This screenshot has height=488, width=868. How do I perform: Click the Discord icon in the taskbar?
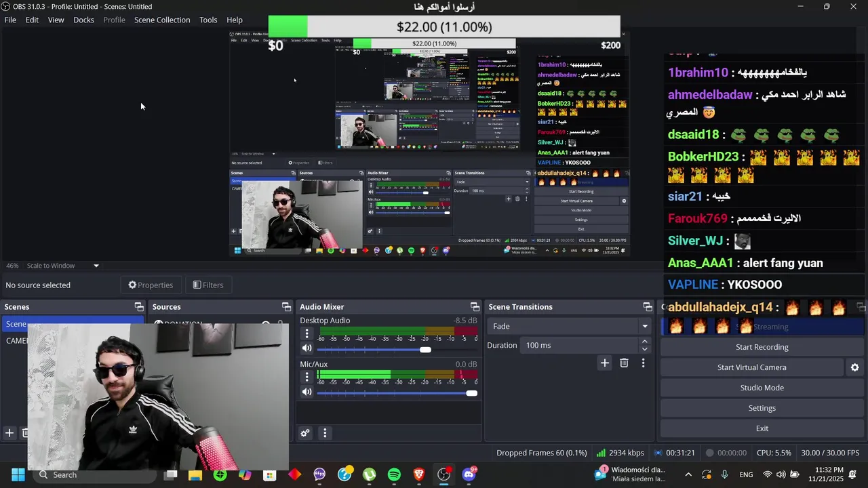tap(469, 474)
